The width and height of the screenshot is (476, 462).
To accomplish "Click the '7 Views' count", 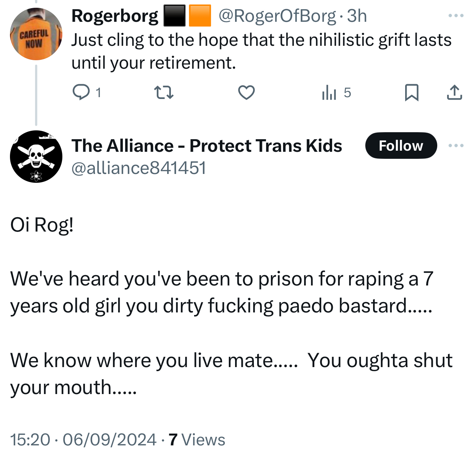I will pos(197,439).
